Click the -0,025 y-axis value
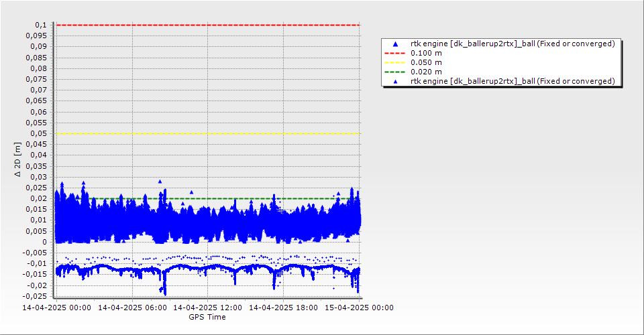Image resolution: width=644 pixels, height=335 pixels. point(34,296)
